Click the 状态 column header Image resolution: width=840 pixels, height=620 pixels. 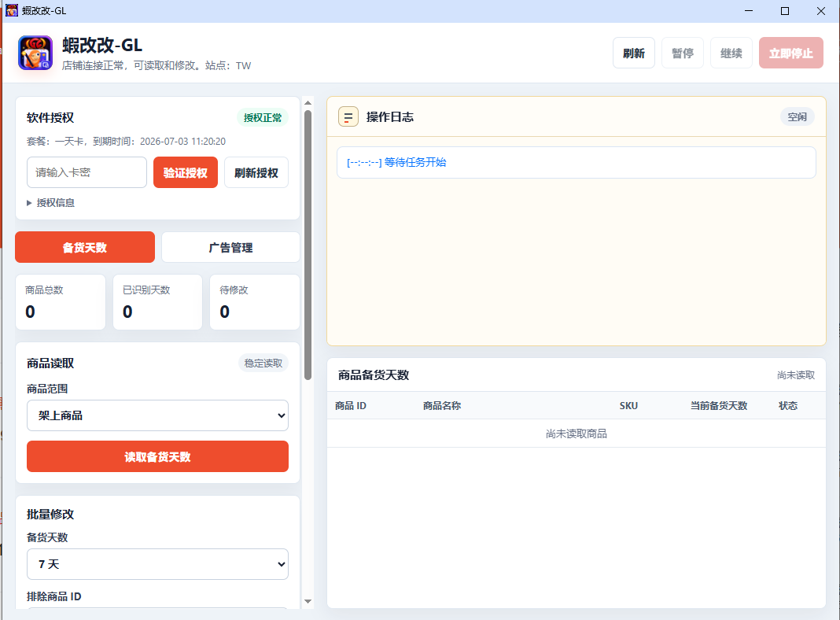point(788,406)
